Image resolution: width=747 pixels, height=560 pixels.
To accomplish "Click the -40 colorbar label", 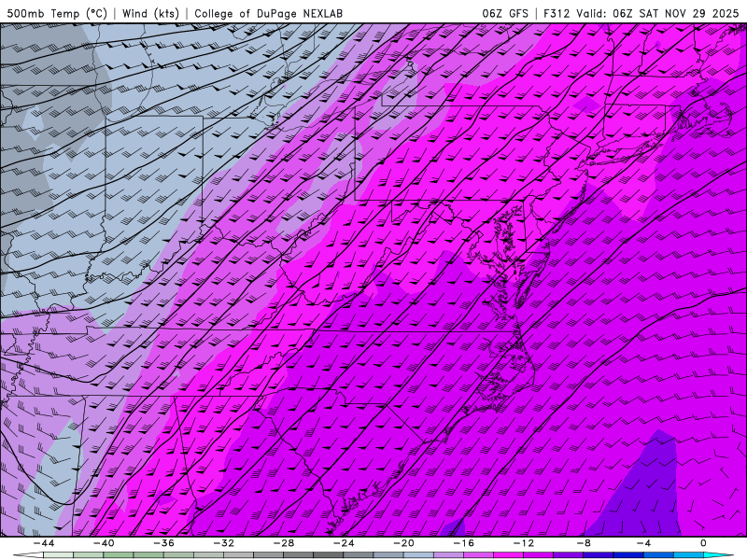I will click(104, 543).
